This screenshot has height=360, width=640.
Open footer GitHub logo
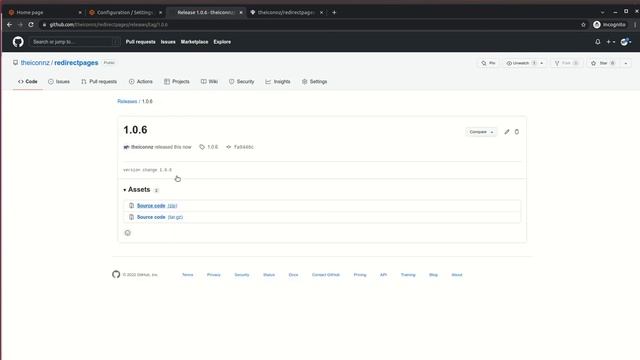(116, 274)
